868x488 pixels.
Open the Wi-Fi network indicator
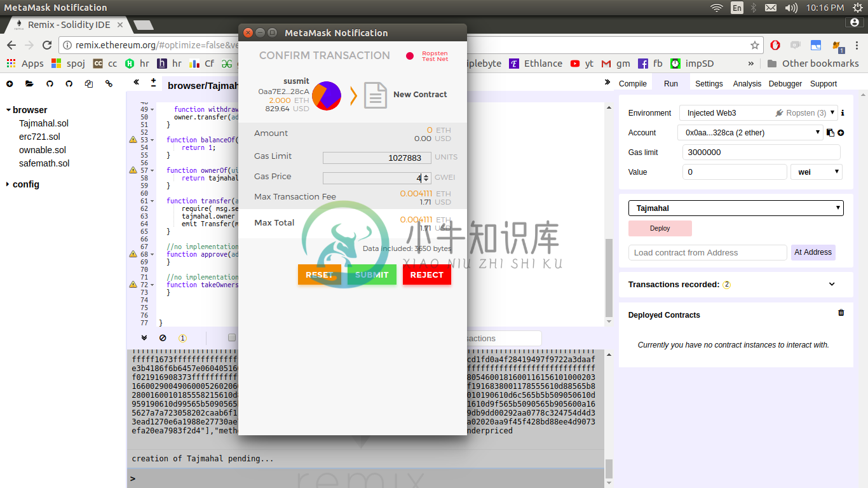click(x=717, y=8)
